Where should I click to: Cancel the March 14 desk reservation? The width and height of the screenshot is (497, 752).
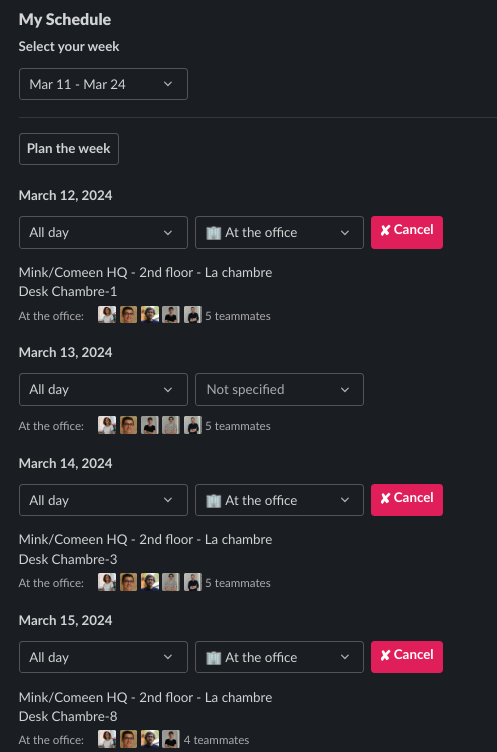coord(407,500)
